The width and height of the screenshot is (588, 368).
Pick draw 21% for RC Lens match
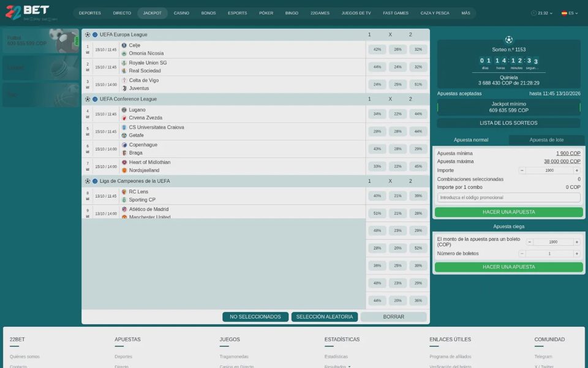[x=398, y=196]
